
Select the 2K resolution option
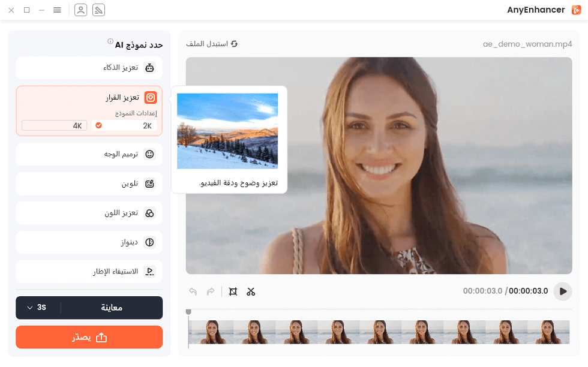pos(124,125)
